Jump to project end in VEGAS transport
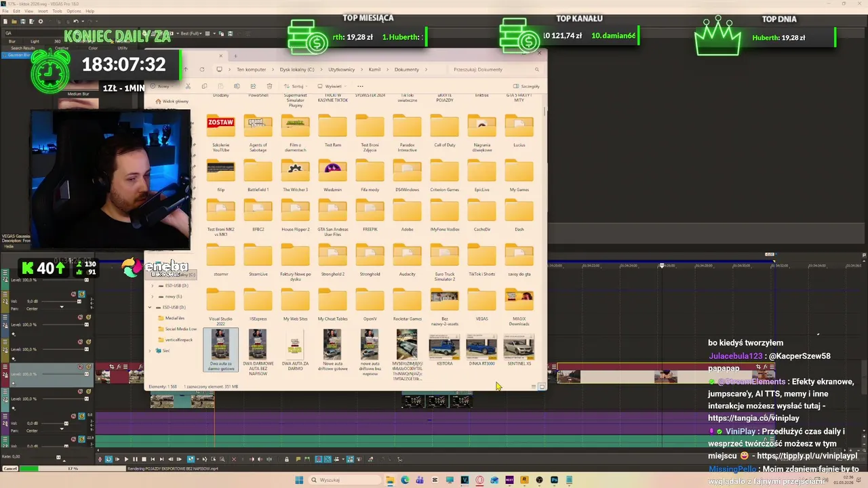This screenshot has width=868, height=488. click(161, 460)
